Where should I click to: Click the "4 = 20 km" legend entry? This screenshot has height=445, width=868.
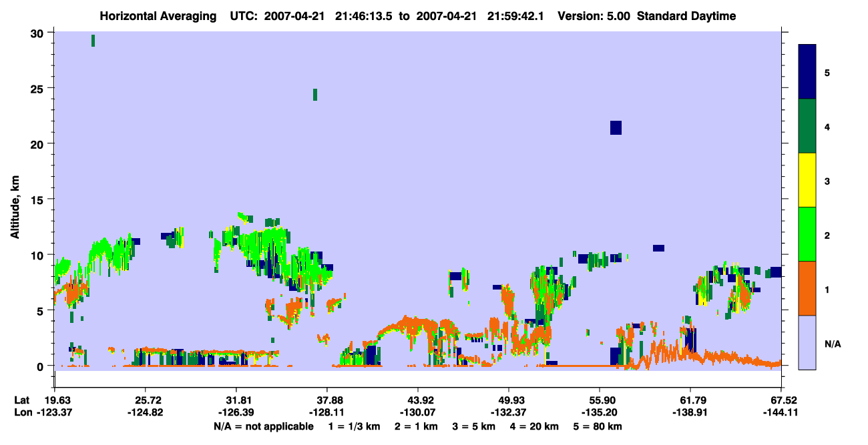(x=535, y=426)
